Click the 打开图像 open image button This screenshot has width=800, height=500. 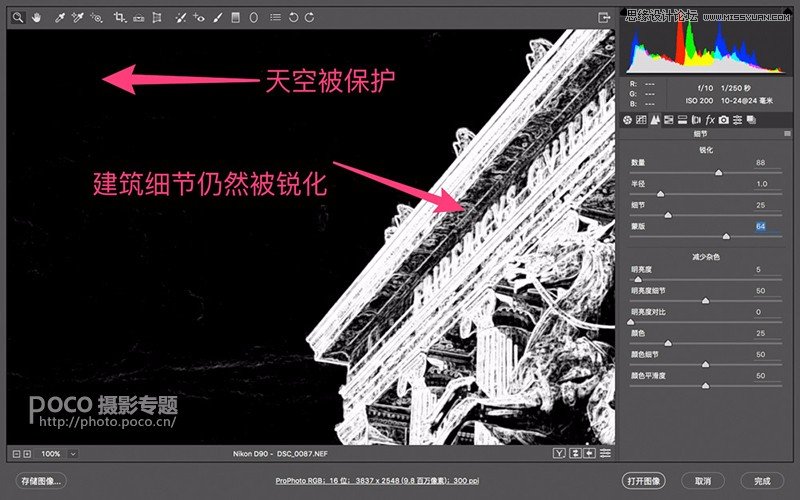644,481
